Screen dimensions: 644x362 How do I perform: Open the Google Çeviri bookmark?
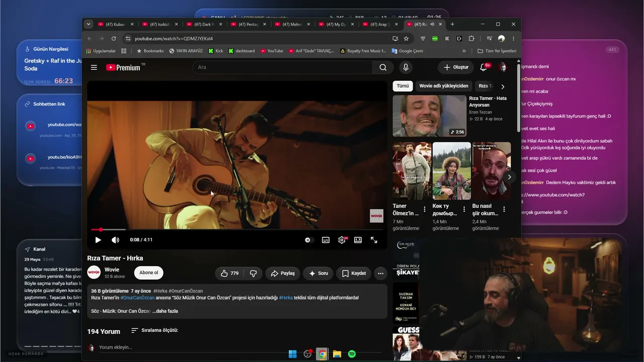407,51
